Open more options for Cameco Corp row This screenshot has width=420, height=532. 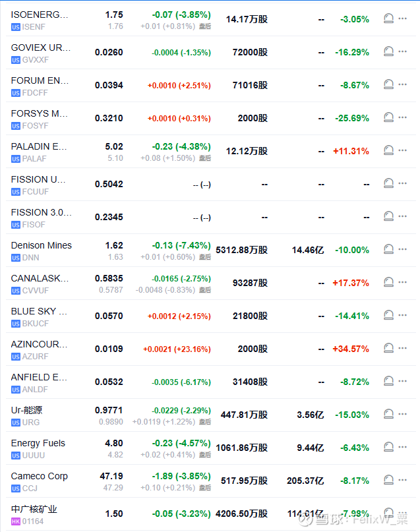[403, 480]
